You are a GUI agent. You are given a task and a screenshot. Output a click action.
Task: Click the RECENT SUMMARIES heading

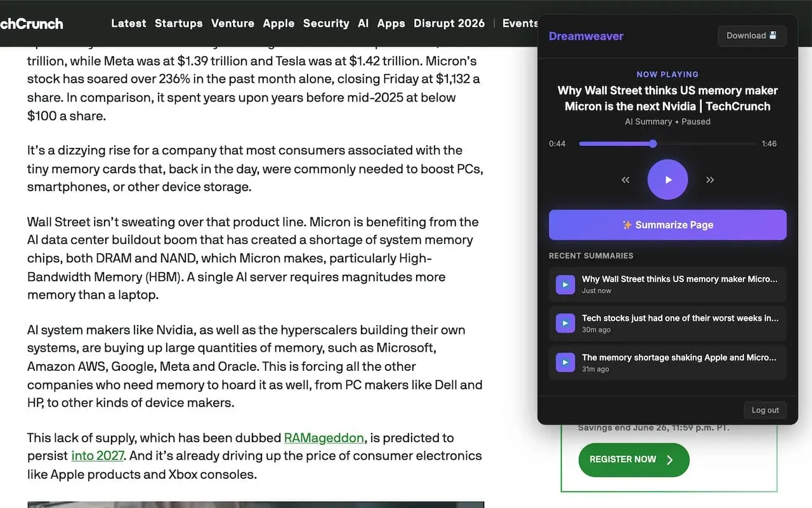point(591,256)
